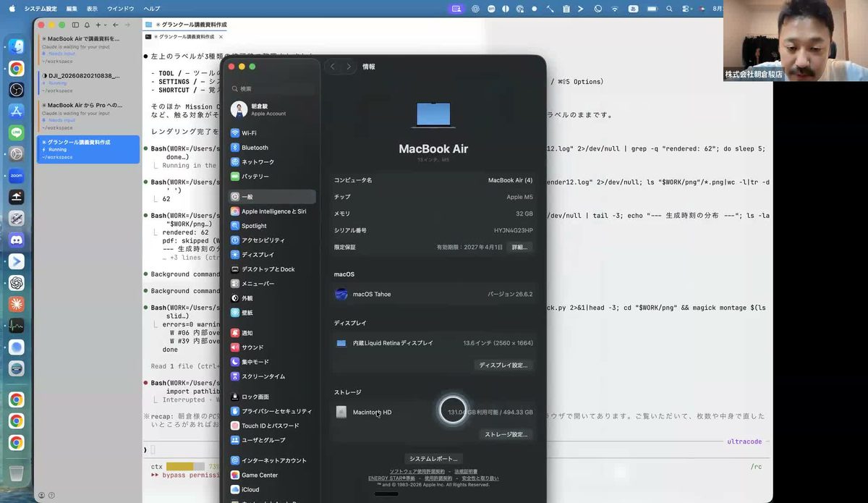Open ウインドウ menu in menu bar

coord(120,9)
